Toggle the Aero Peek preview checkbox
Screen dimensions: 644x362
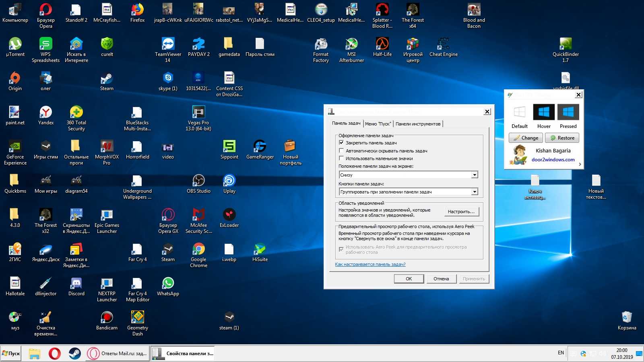pos(341,249)
